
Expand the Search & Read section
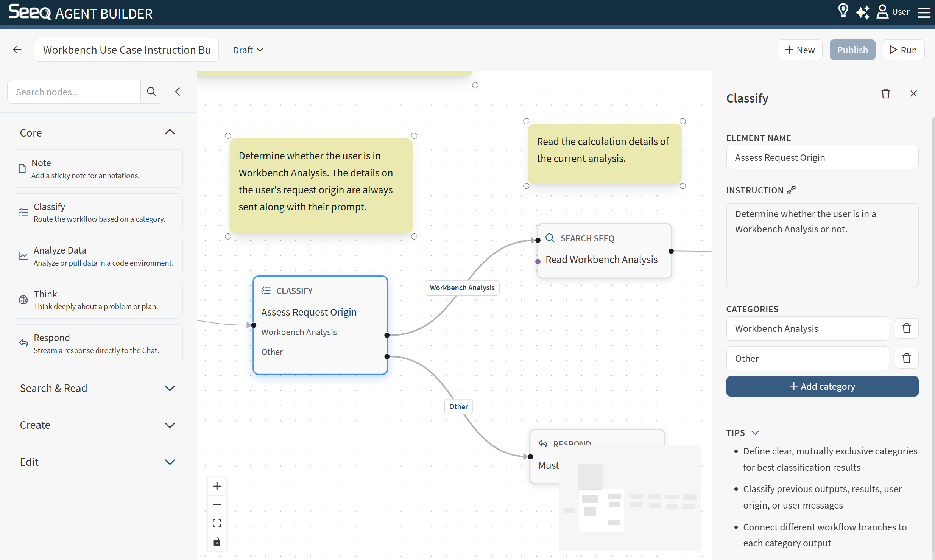pyautogui.click(x=170, y=388)
